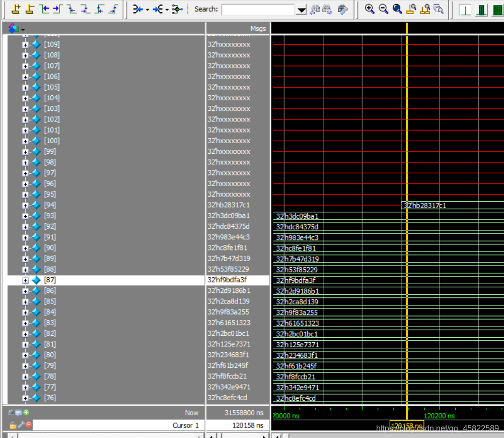Select signal row [90]
Image resolution: width=504 pixels, height=438 pixels.
coord(106,248)
